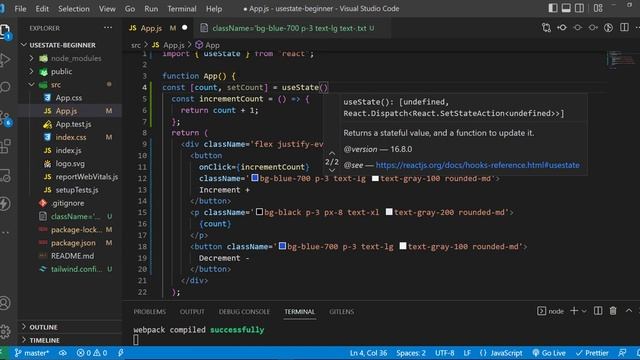640x360 pixels.
Task: Open the Search view in activity bar
Action: 5,87
